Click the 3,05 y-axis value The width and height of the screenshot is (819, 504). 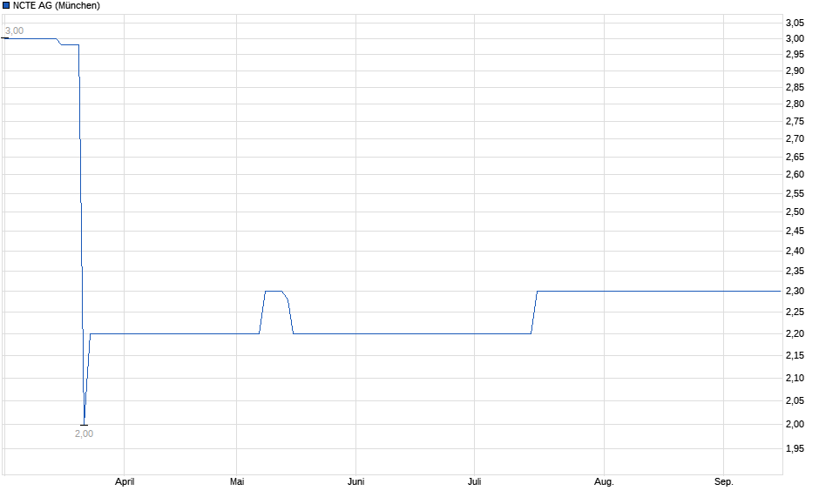(x=795, y=23)
